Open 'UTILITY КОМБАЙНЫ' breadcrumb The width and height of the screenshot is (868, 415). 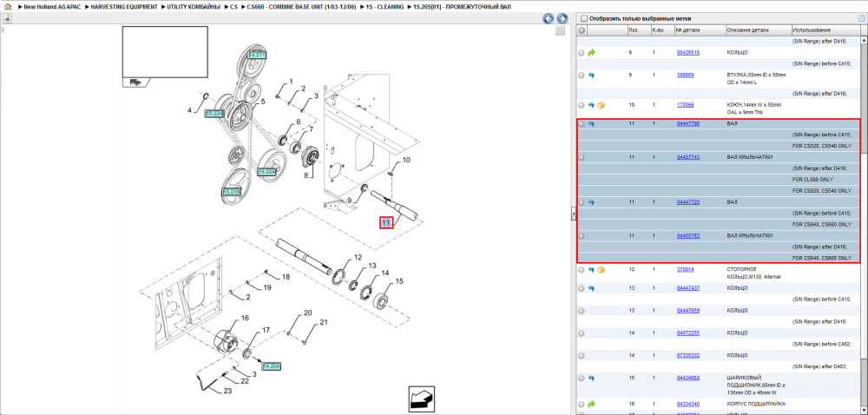[194, 7]
